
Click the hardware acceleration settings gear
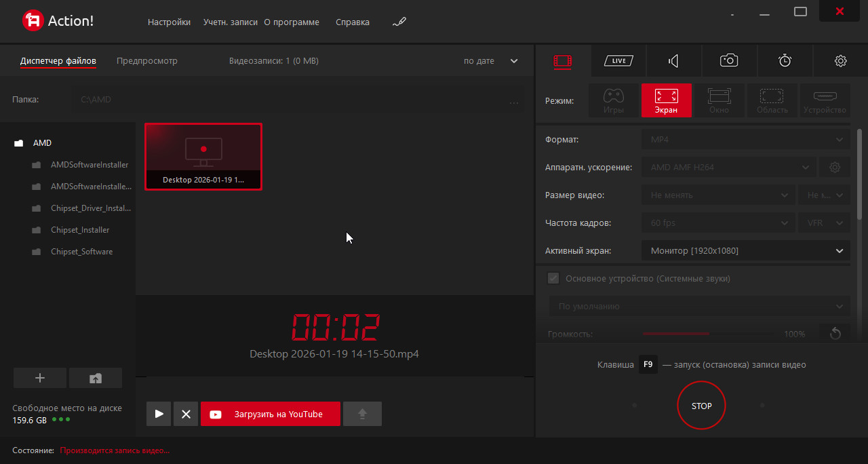coord(835,167)
